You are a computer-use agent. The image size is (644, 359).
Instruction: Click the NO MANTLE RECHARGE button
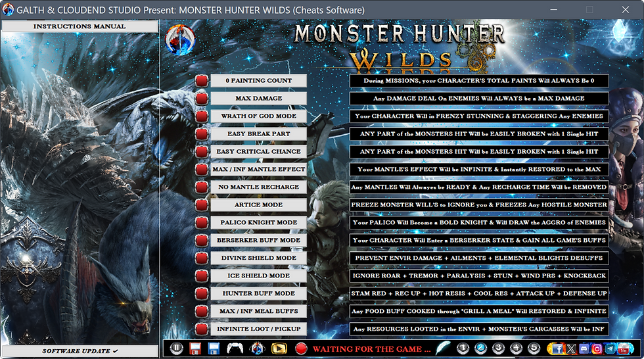click(259, 187)
